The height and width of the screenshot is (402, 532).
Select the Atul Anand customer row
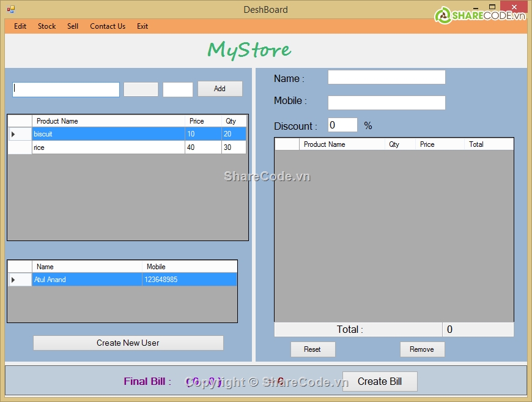[86, 280]
